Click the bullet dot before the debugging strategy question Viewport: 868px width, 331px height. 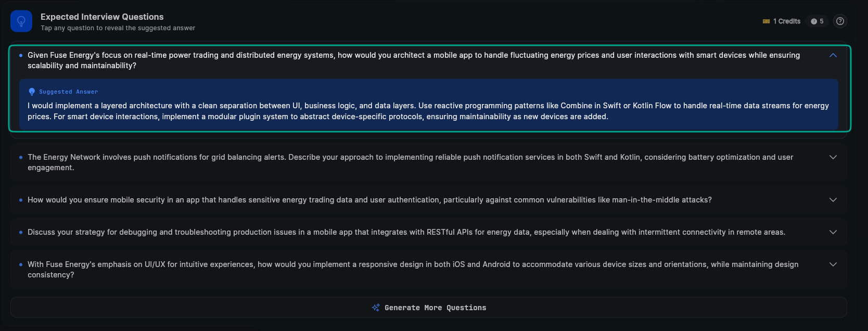[x=21, y=232]
